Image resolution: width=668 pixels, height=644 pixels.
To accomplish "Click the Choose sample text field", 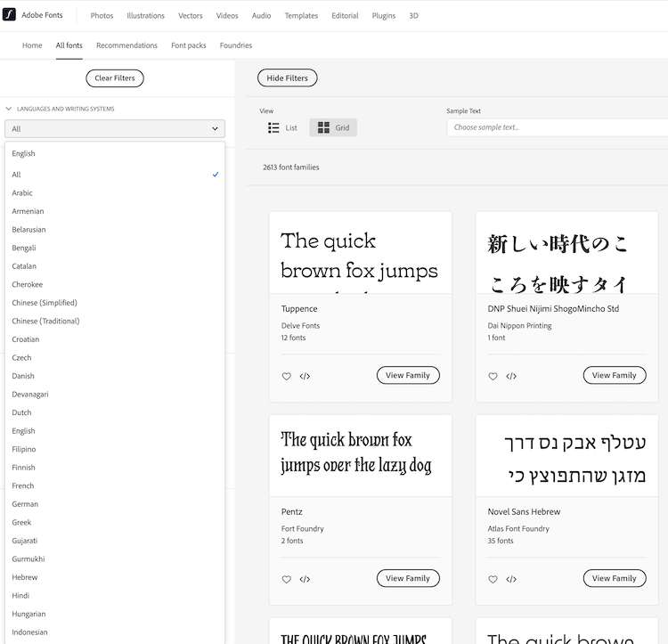I will (x=558, y=127).
